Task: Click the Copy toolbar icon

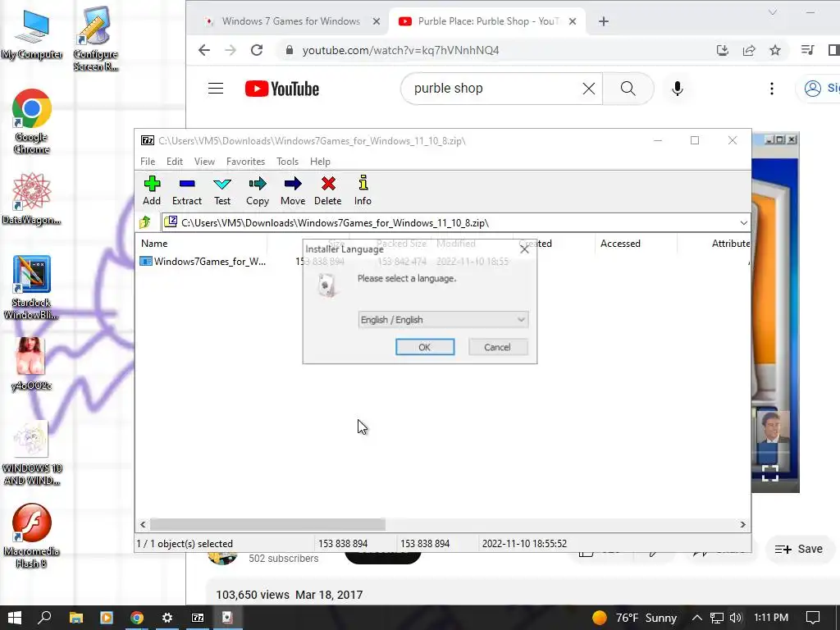Action: (x=257, y=190)
